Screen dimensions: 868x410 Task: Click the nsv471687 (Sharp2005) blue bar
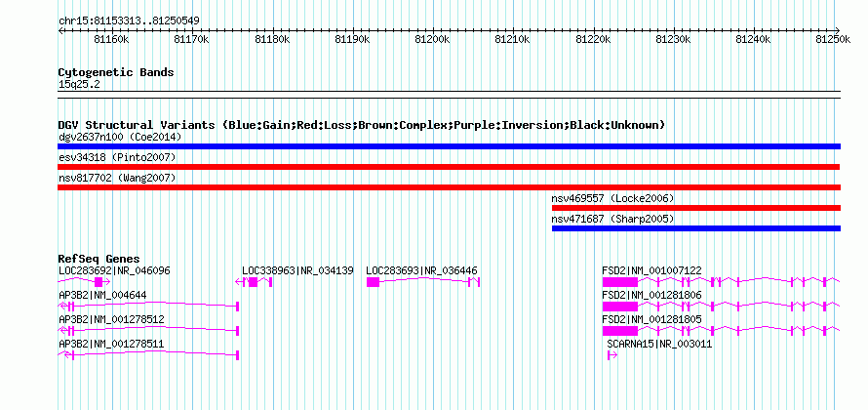tap(696, 228)
